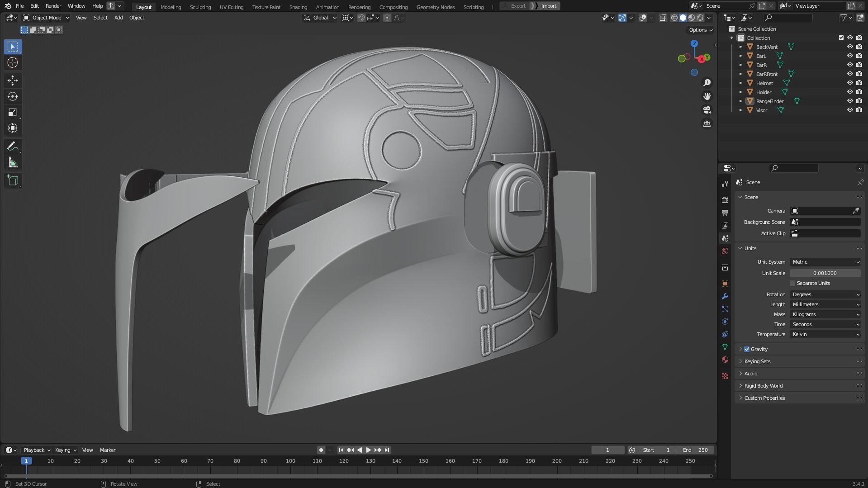Disable RangeFinder in renders
The height and width of the screenshot is (488, 868).
859,101
